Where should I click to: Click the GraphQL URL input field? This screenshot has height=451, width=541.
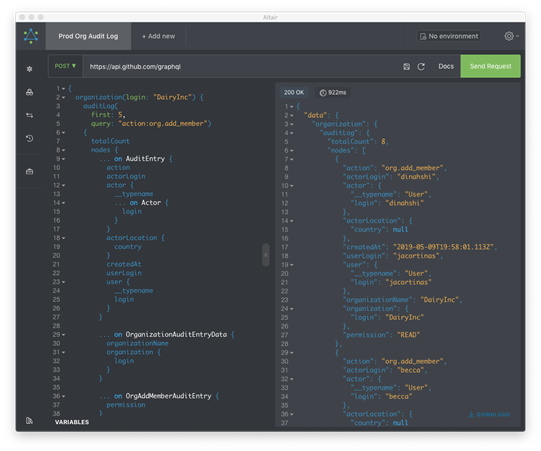click(242, 66)
